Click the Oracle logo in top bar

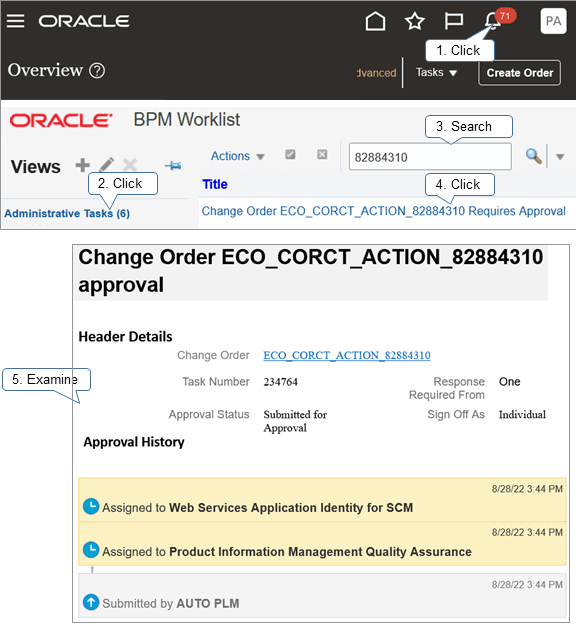[x=84, y=21]
